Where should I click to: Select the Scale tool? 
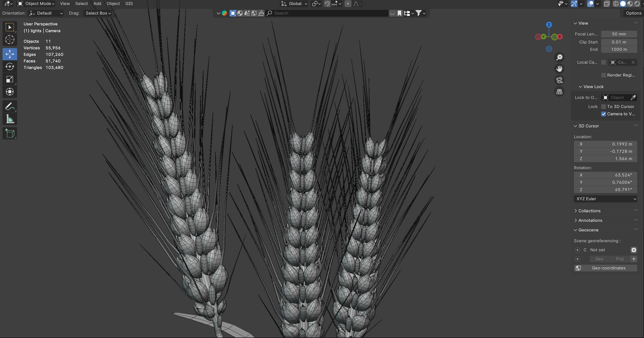(x=10, y=79)
